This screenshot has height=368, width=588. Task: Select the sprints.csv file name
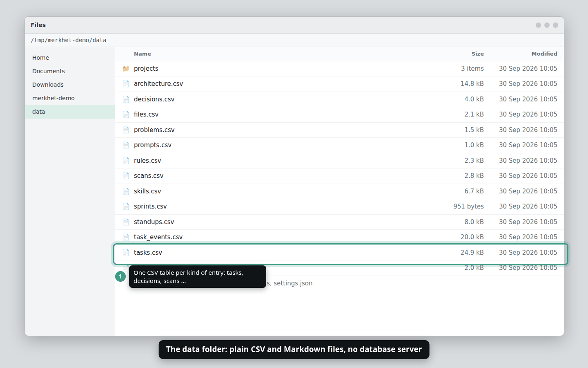150,206
